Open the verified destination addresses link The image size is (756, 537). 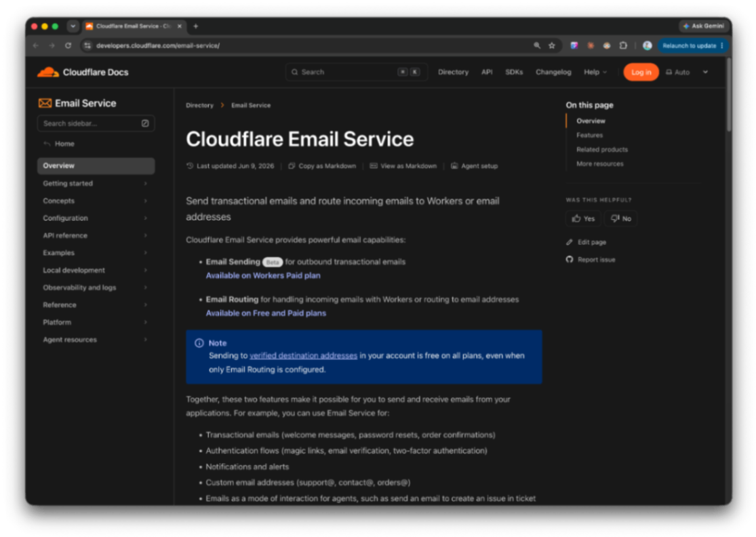point(303,356)
